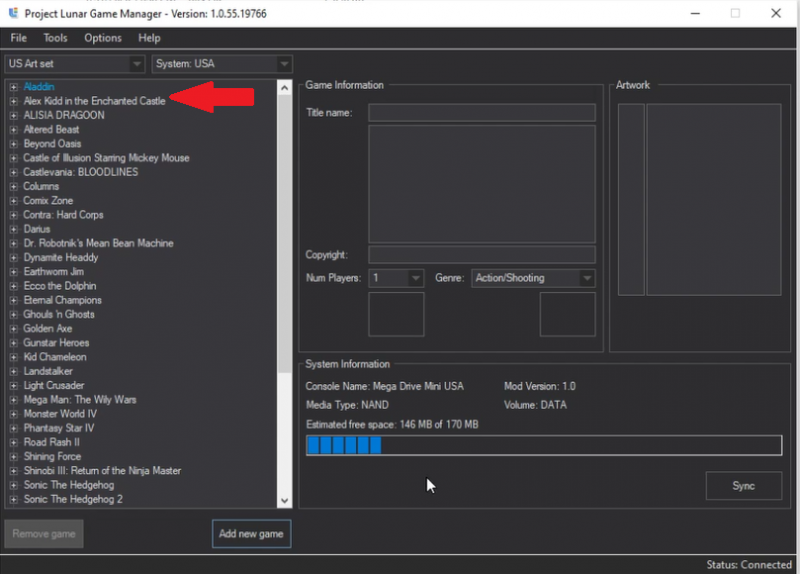Select Golden Axe in the game list
Screen dimensions: 800x574
[47, 329]
